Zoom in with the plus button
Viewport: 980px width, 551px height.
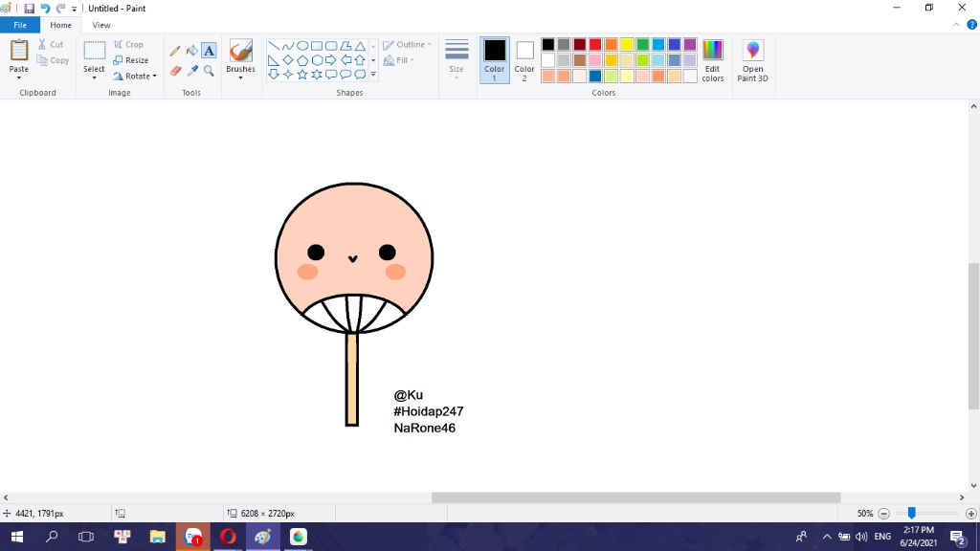pyautogui.click(x=970, y=514)
